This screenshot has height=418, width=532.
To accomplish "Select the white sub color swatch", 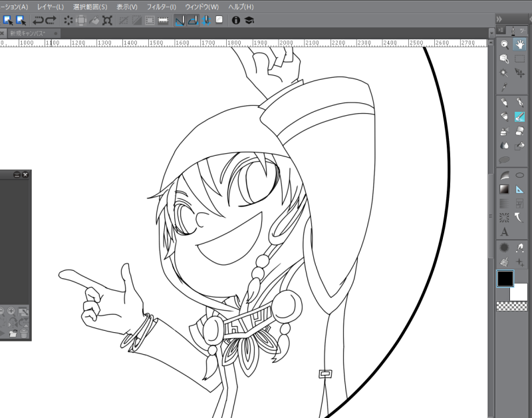I will point(519,292).
